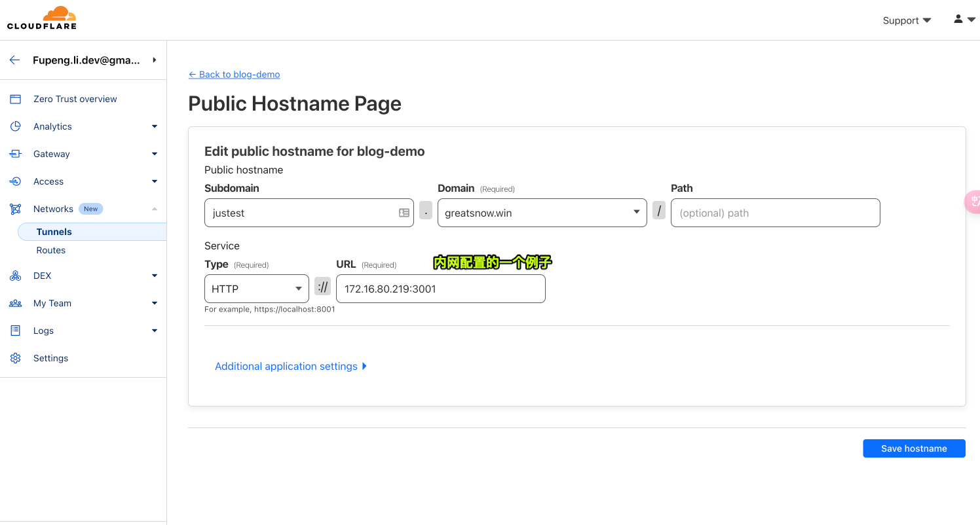Expand the account switcher arrow

pos(155,60)
